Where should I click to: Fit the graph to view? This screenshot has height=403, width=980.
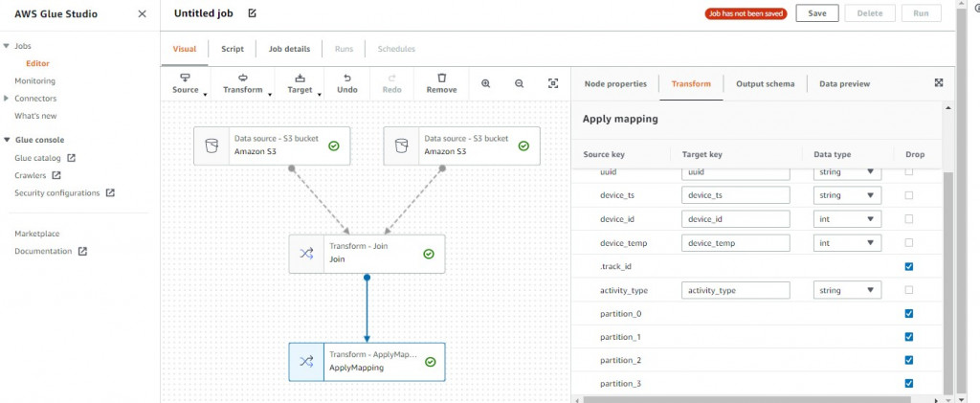553,83
